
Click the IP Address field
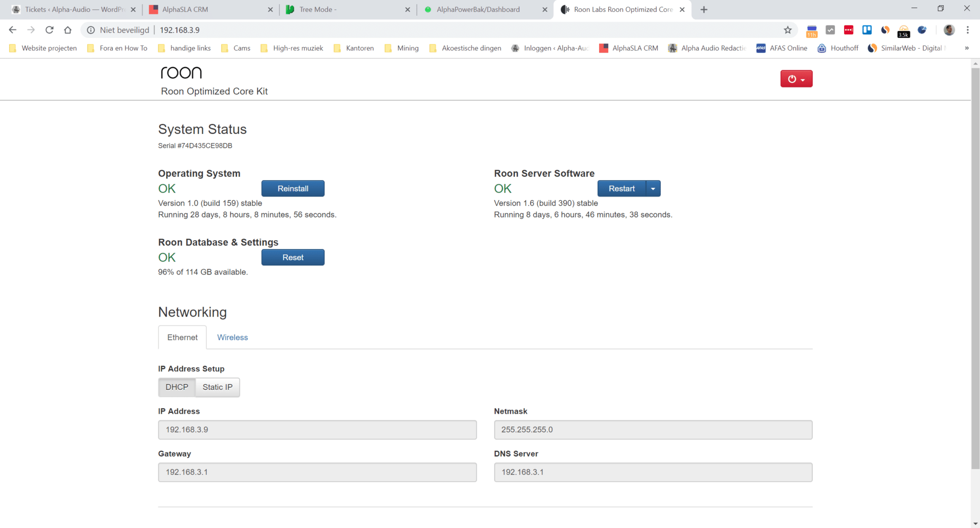(317, 429)
